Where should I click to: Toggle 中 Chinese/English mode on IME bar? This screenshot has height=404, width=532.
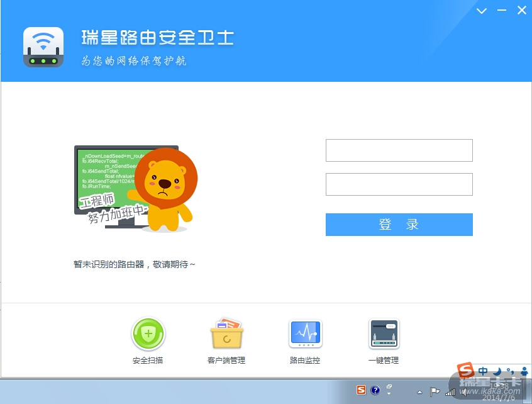(x=483, y=371)
